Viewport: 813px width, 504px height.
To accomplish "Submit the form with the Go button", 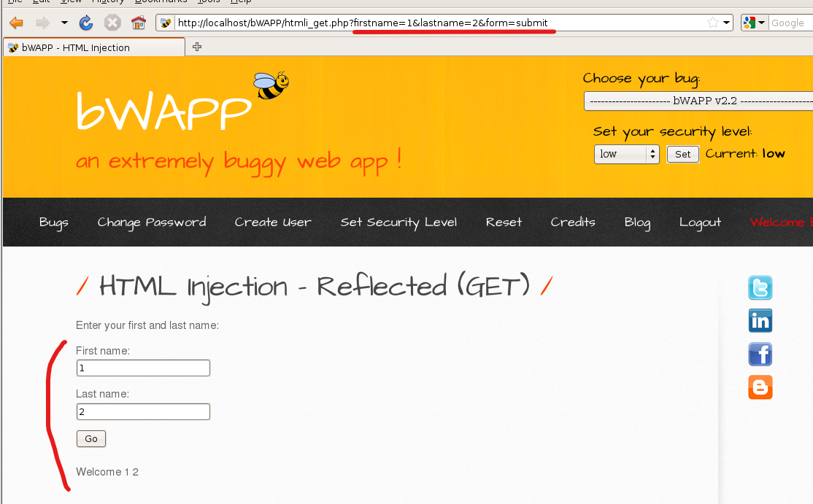I will coord(91,439).
